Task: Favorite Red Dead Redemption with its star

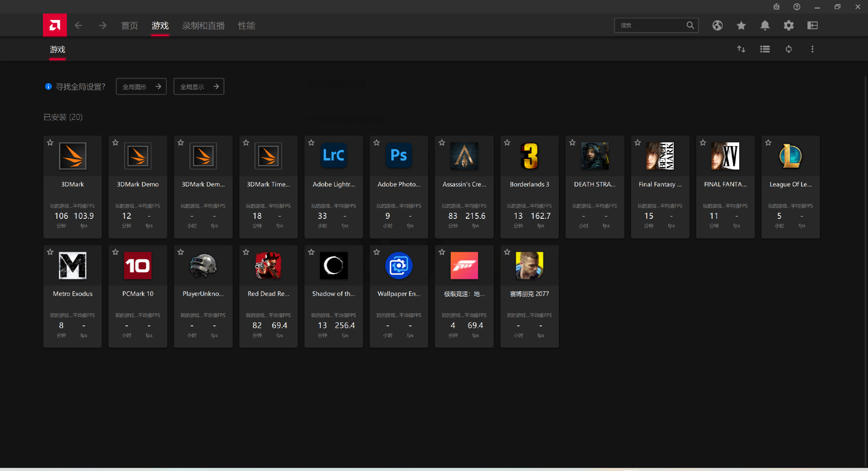Action: 246,252
